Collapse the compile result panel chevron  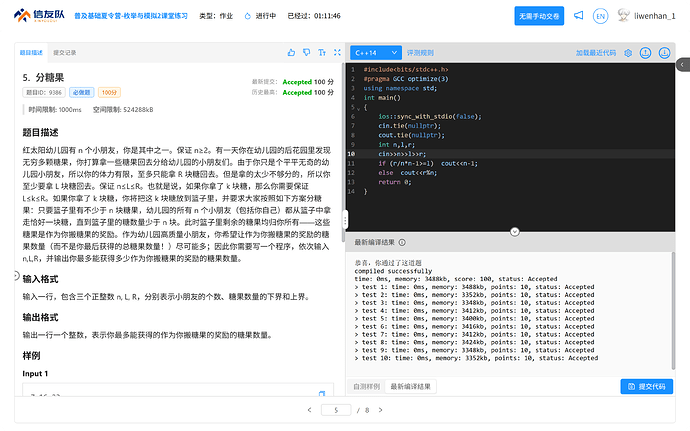coord(514,232)
